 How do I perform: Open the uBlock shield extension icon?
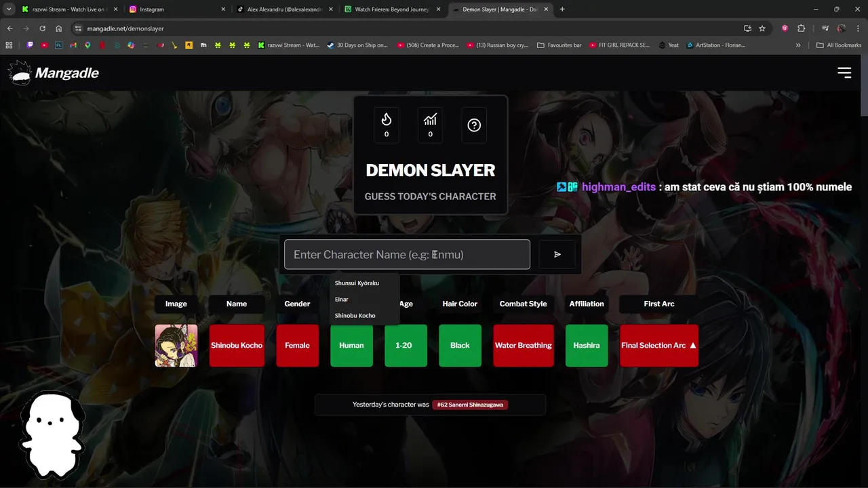point(785,28)
